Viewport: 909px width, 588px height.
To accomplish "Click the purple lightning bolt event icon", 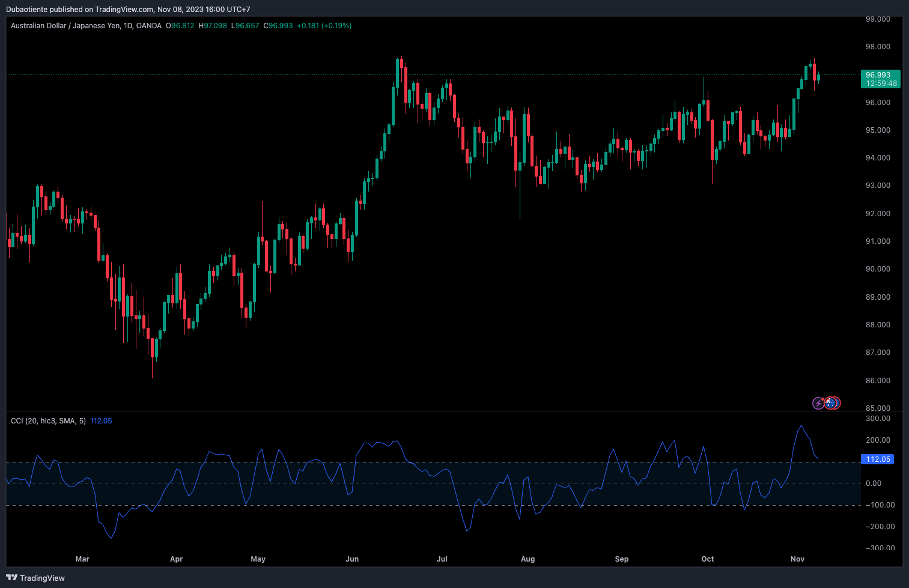I will click(818, 403).
